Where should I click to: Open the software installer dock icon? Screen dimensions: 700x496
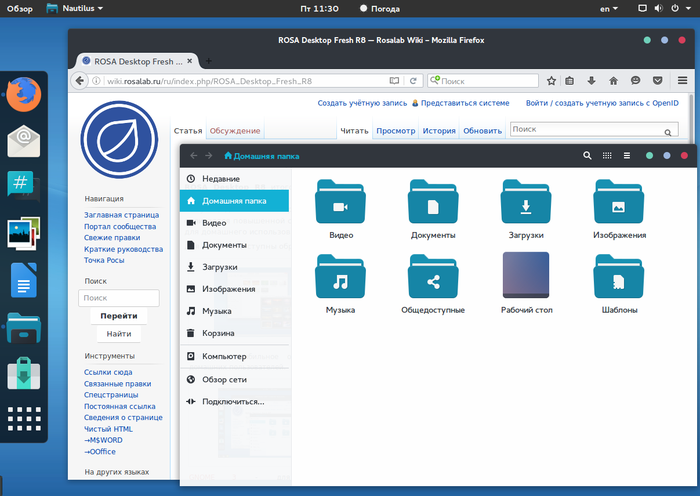[24, 373]
